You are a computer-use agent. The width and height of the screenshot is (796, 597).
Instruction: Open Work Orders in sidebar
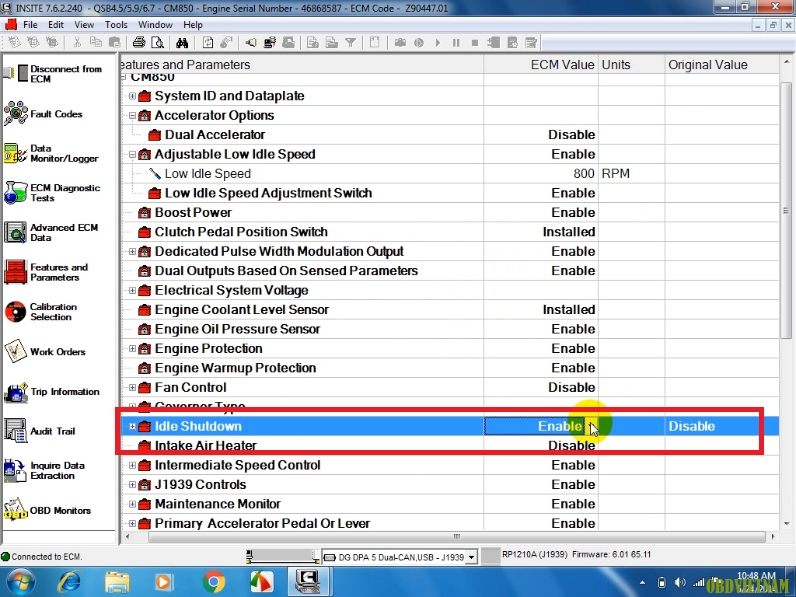click(45, 351)
